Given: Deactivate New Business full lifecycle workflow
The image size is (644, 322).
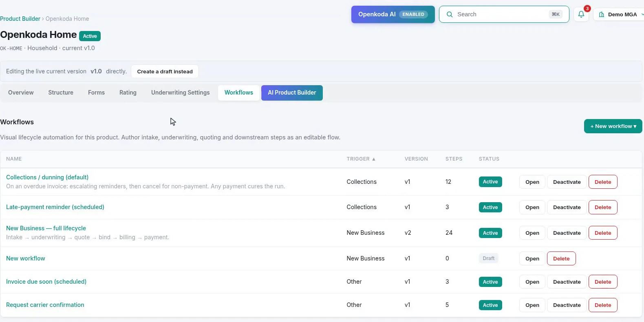Looking at the screenshot, I should point(567,233).
